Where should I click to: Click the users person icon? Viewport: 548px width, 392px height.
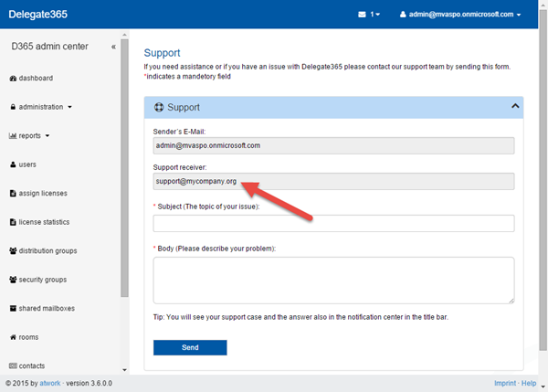click(x=12, y=164)
